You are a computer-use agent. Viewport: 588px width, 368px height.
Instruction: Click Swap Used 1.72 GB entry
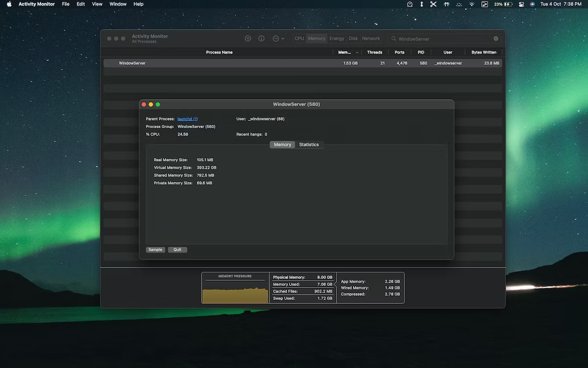point(303,298)
